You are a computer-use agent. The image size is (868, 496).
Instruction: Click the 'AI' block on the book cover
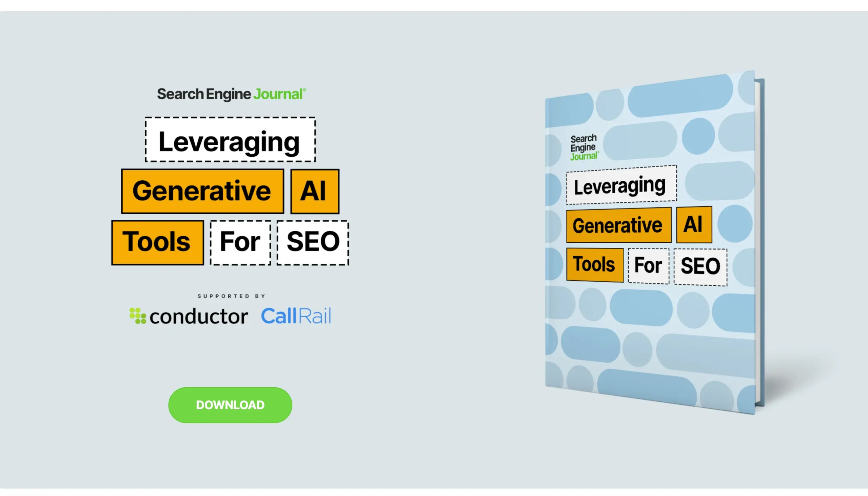tap(694, 224)
